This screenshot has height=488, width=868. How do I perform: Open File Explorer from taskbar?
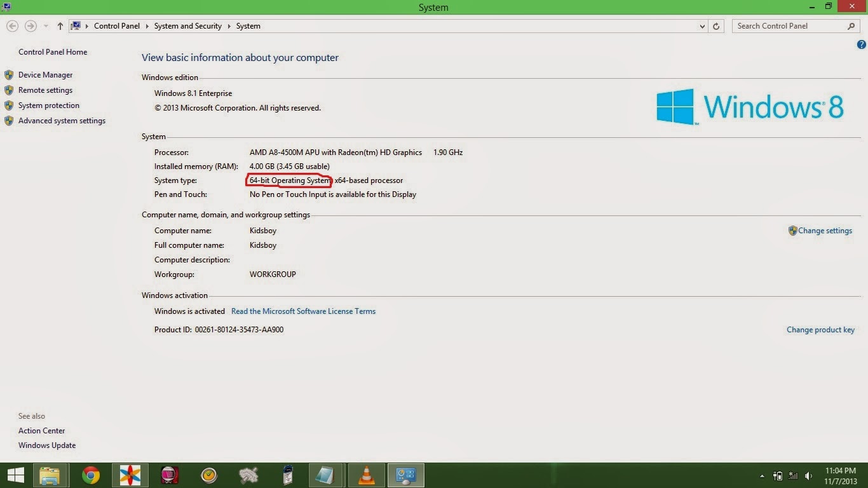click(x=50, y=475)
